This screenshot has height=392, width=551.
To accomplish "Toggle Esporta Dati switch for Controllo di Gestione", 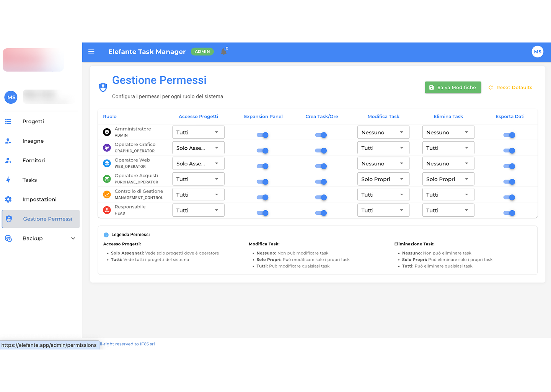I will [509, 197].
